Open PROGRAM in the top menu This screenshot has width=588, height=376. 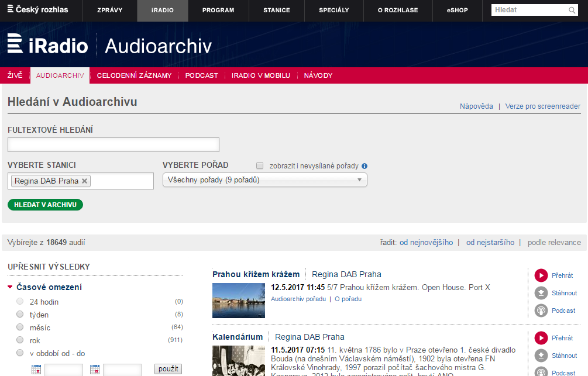[218, 11]
